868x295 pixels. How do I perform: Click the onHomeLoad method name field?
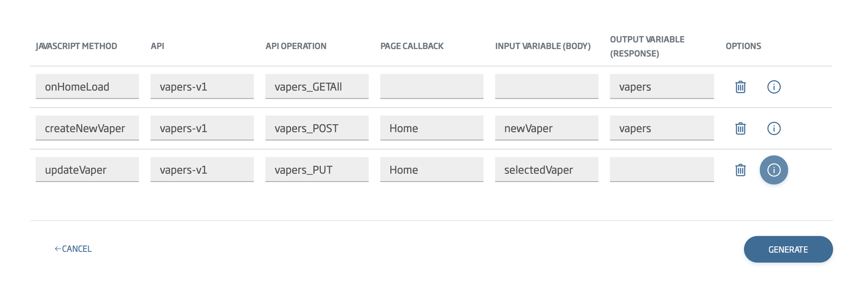click(x=87, y=86)
